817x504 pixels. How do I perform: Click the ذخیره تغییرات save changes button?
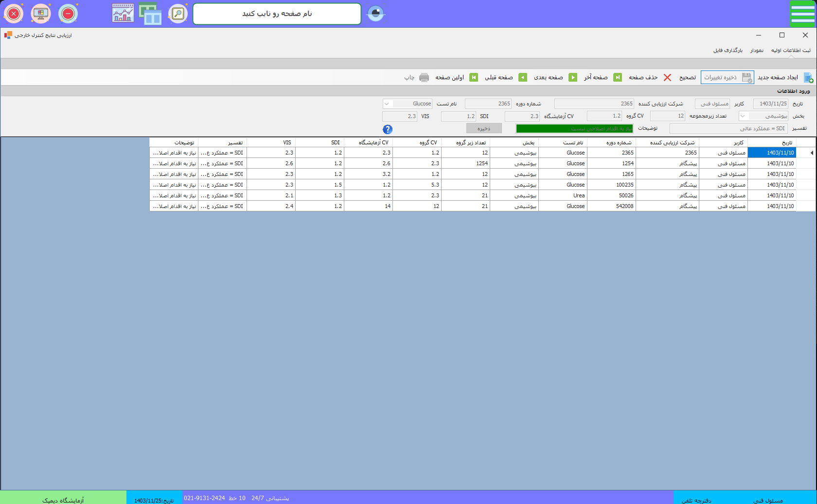pyautogui.click(x=727, y=78)
